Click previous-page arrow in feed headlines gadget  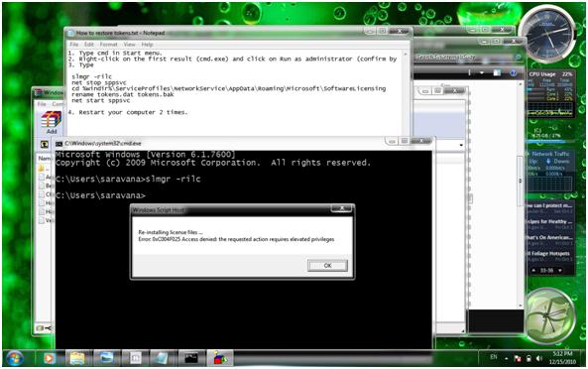point(533,271)
